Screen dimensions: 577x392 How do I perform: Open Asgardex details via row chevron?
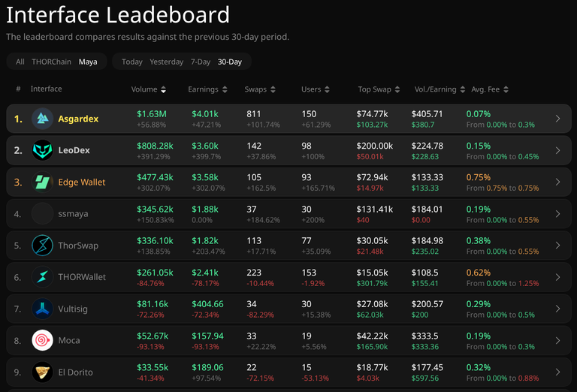pyautogui.click(x=558, y=119)
